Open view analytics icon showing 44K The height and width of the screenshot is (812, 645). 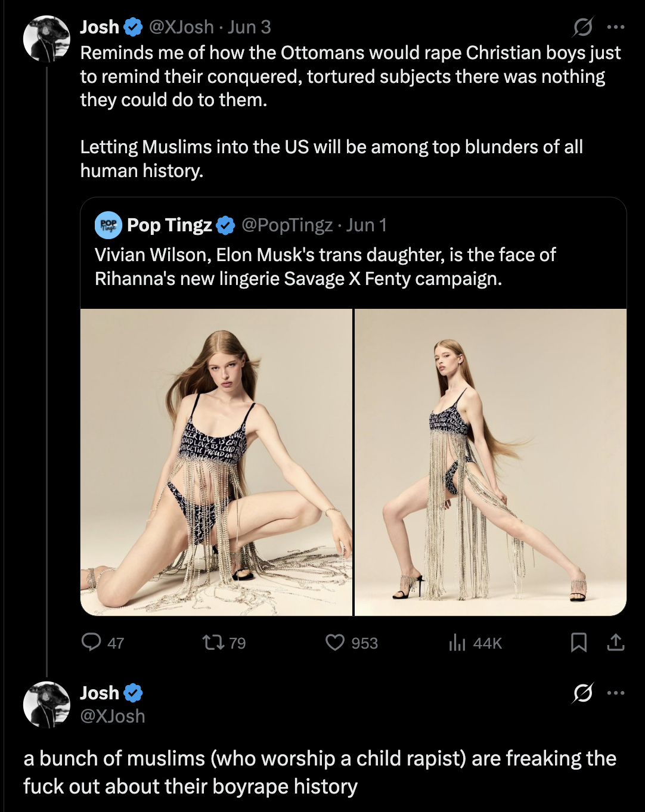click(457, 642)
